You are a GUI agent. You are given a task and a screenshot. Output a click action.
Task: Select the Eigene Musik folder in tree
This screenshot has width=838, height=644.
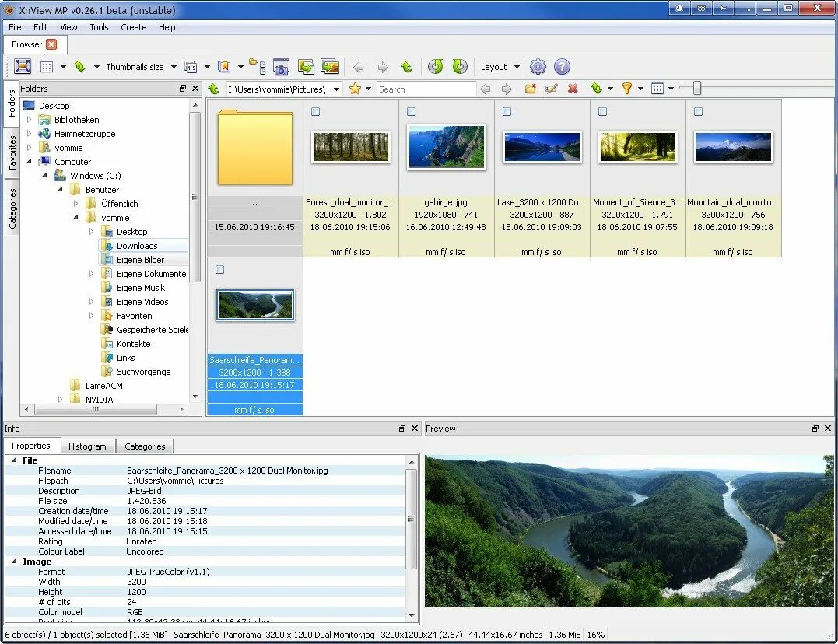click(x=141, y=288)
